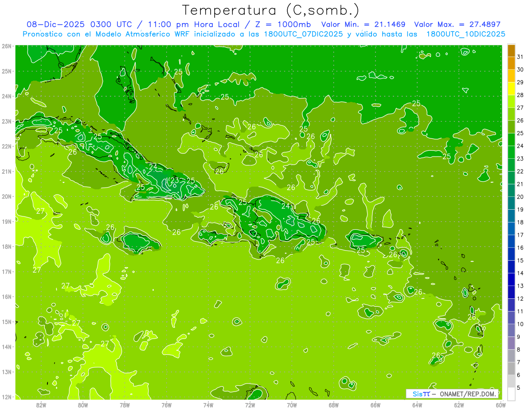Select the 'Valor Max. = 27.4897' value

click(458, 24)
